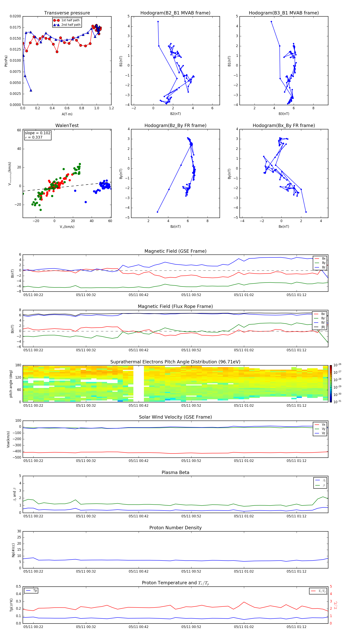Screen dimensions: 351x644
Task: Click the 'Bz(nT)' x-axis label
Action: (x=175, y=227)
